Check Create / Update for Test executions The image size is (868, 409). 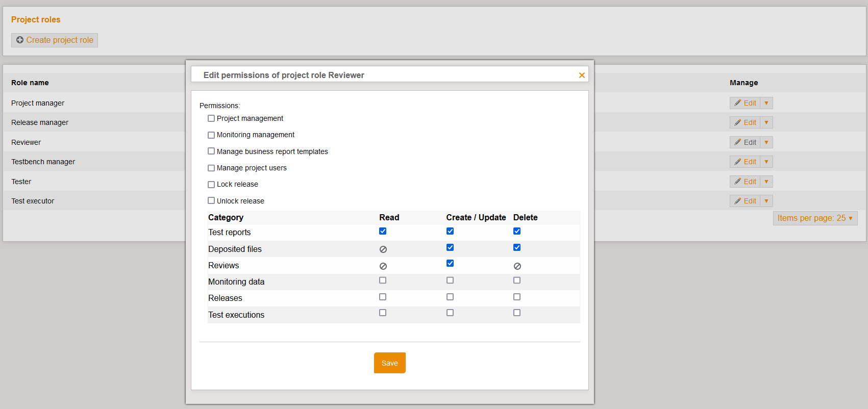coord(450,313)
